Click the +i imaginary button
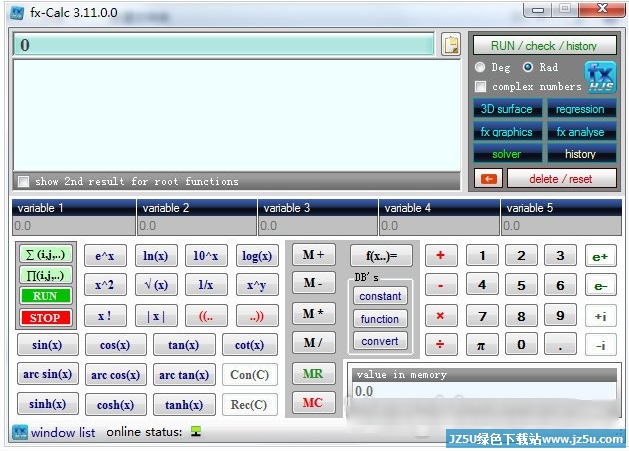 [x=600, y=316]
